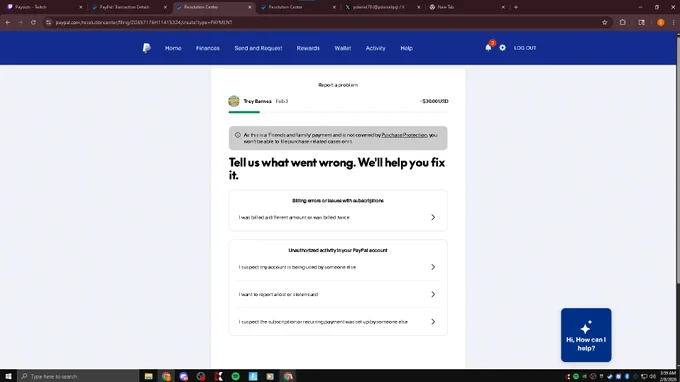Open Rewards in PayPal navigation
The height and width of the screenshot is (382, 680).
coord(308,48)
